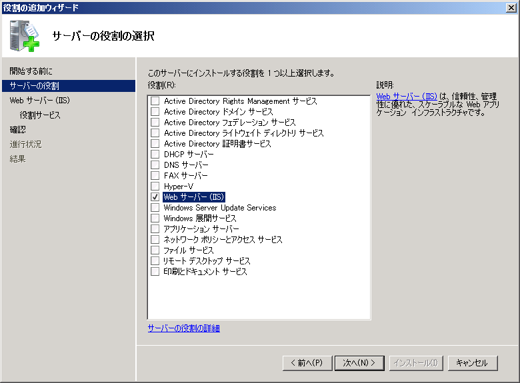The image size is (520, 383).
Task: Open the サーバーの役割の詳細 link
Action: (184, 328)
